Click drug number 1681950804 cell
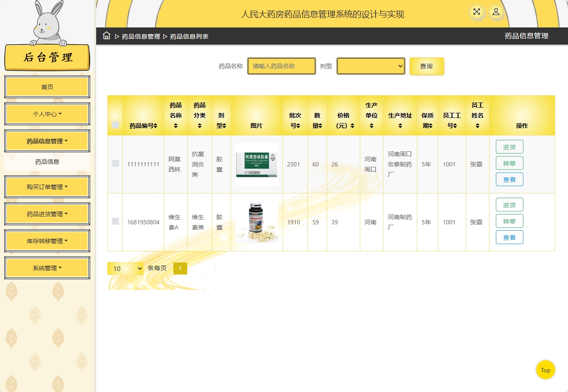The image size is (568, 392). [143, 222]
